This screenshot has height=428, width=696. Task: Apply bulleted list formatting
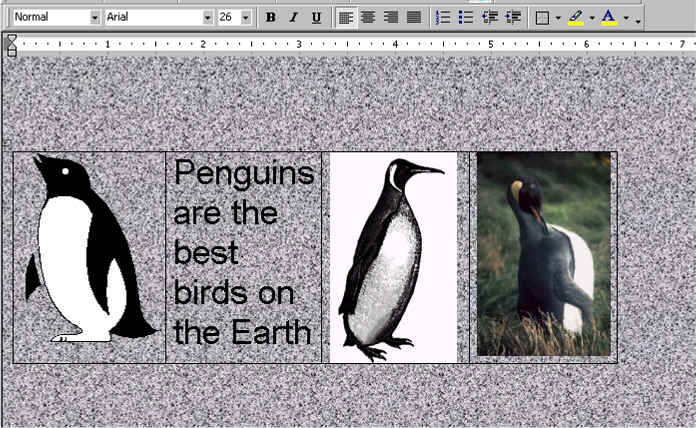(465, 18)
